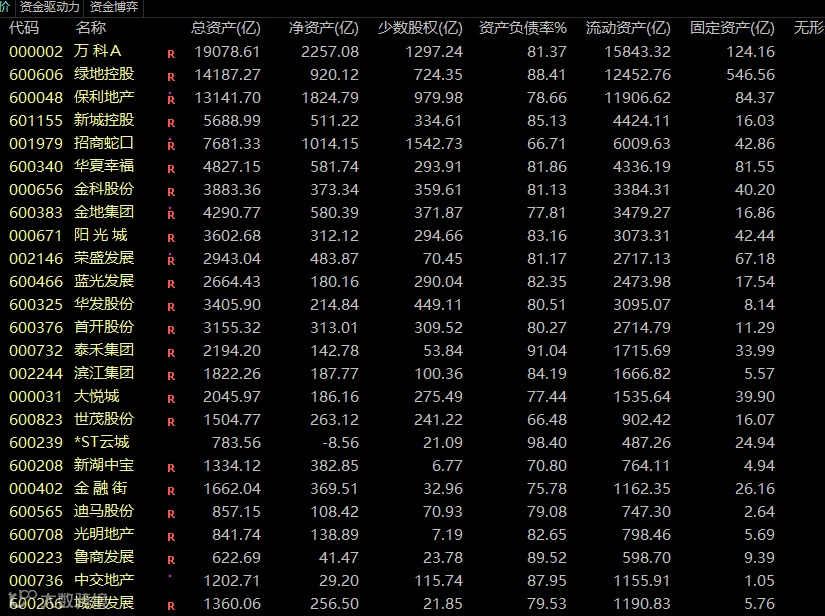The height and width of the screenshot is (616, 825).
Task: Select stock code 002146
Action: [x=36, y=259]
